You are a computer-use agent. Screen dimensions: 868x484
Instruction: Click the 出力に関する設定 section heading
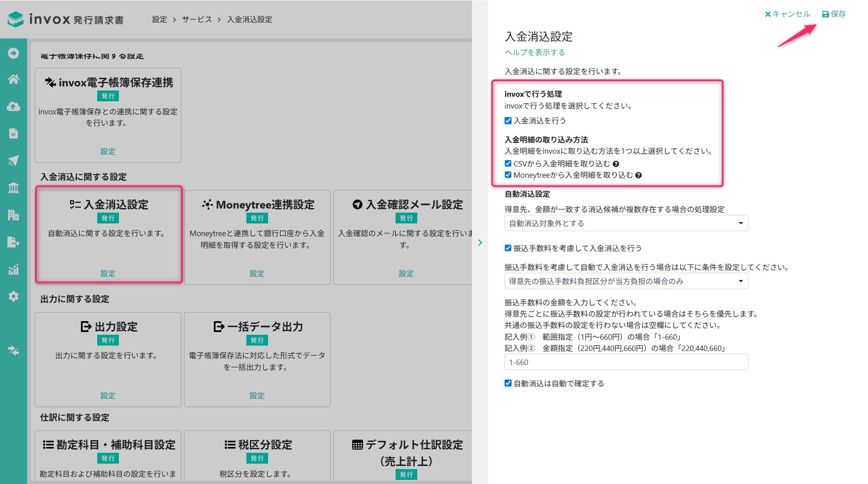point(75,299)
